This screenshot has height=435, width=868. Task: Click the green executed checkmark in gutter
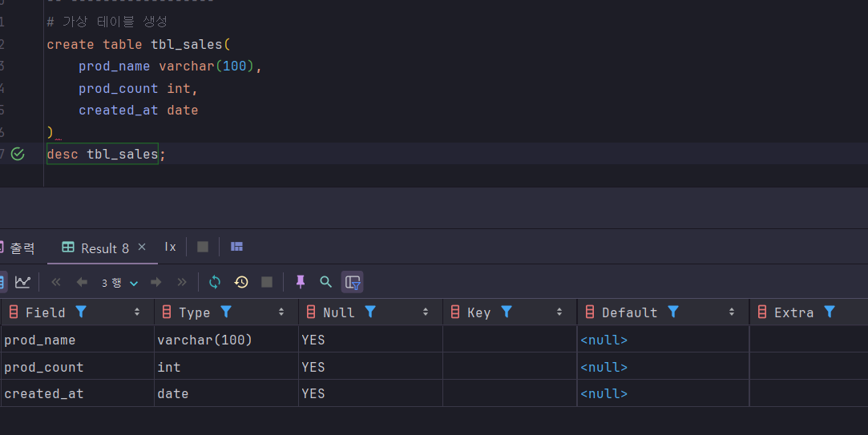tap(18, 154)
